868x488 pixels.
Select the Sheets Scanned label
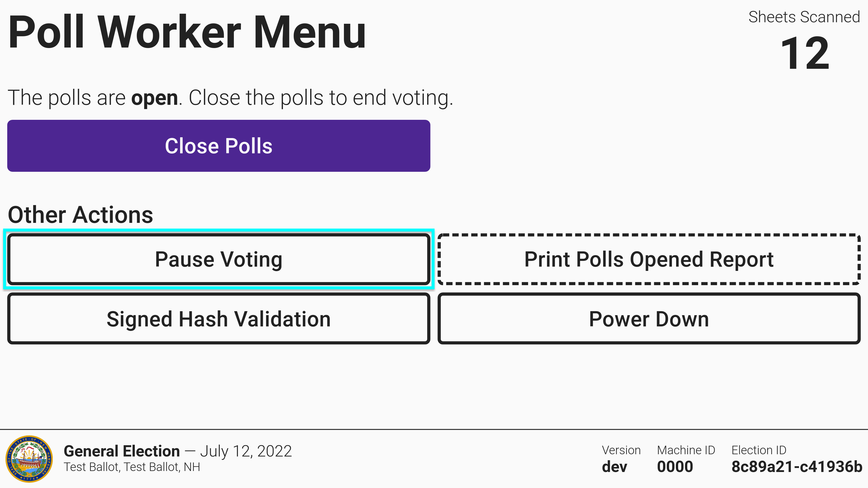(804, 17)
